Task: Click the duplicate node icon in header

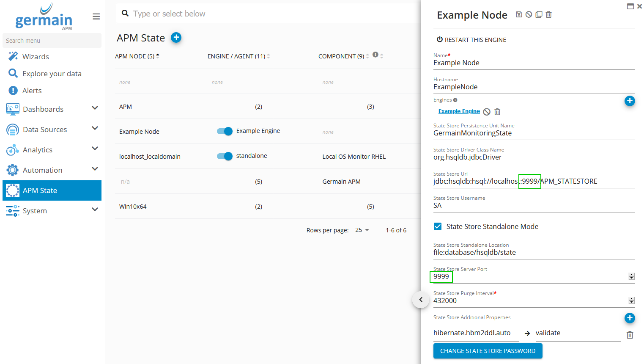Action: click(x=539, y=14)
